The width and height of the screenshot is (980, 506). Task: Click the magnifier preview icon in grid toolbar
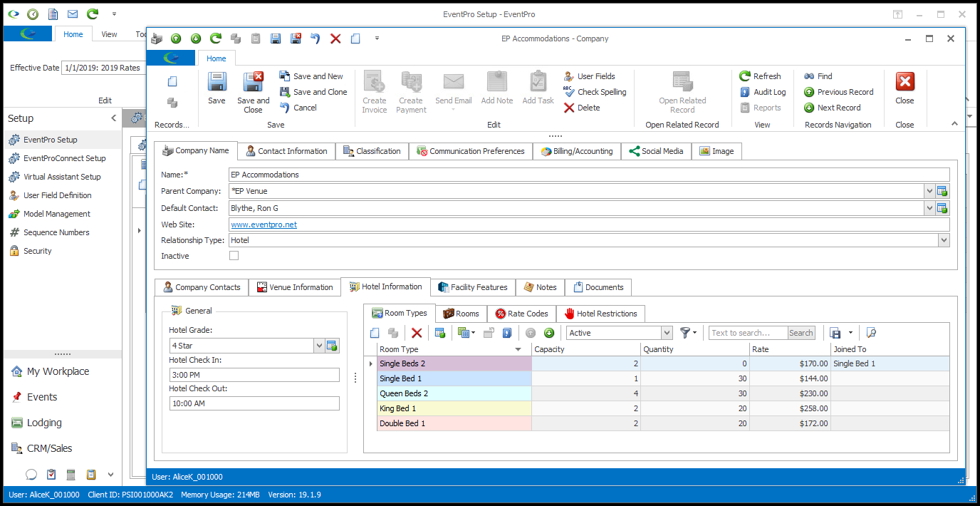click(870, 333)
